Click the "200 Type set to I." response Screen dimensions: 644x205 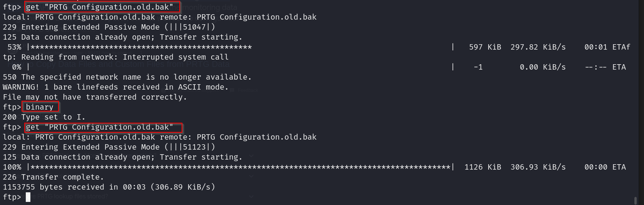[x=44, y=117]
